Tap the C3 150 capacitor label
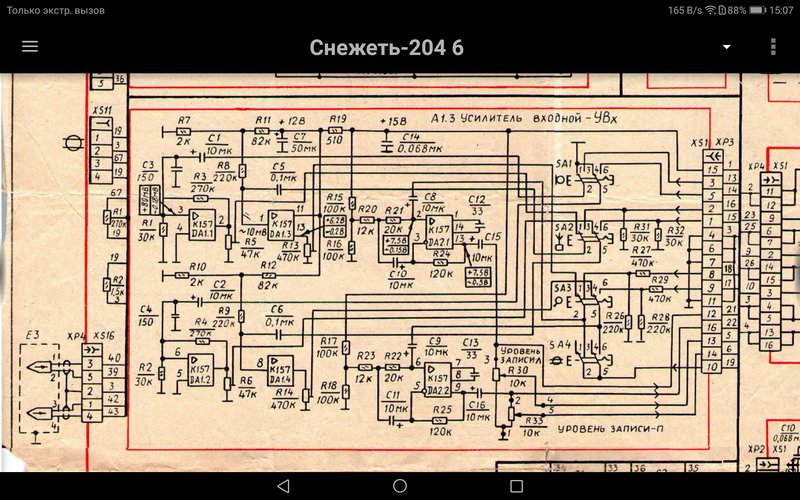This screenshot has height=500, width=800. tap(147, 171)
